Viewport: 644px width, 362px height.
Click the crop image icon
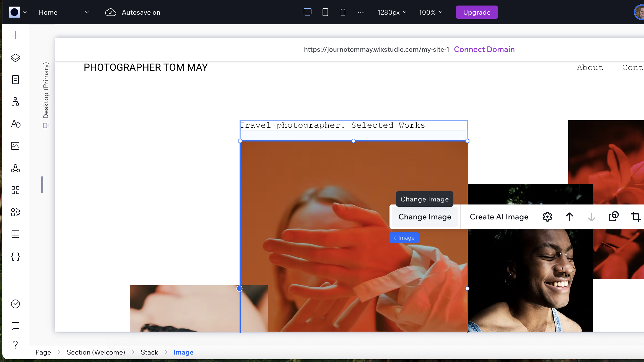coord(636,217)
